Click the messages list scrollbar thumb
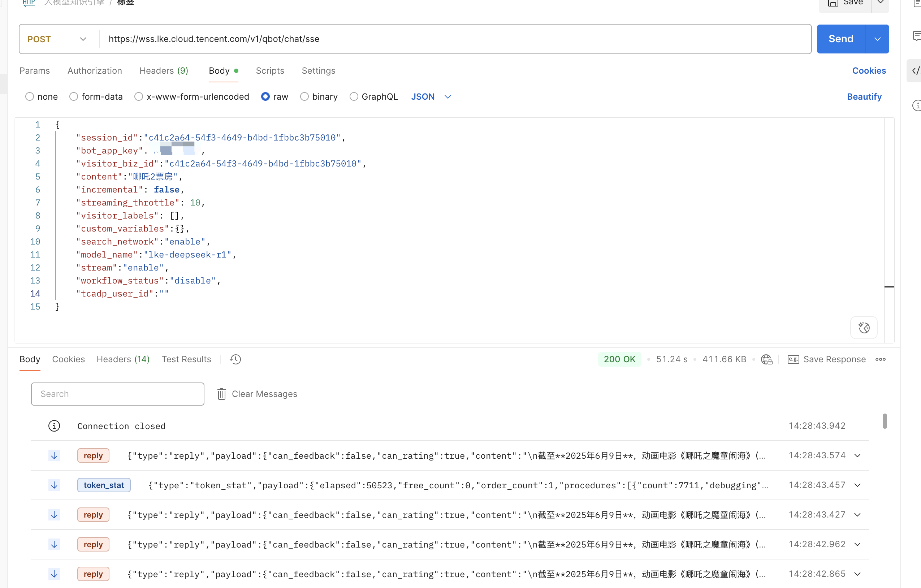 tap(885, 421)
